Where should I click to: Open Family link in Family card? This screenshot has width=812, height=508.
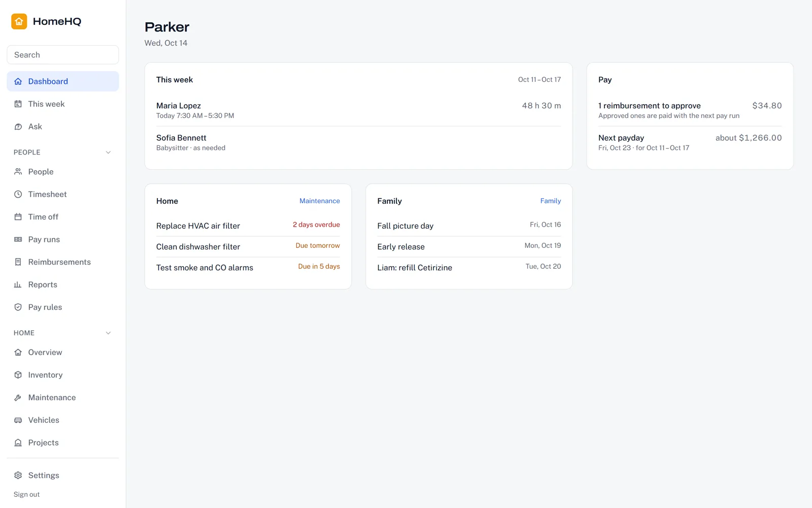[x=551, y=201]
